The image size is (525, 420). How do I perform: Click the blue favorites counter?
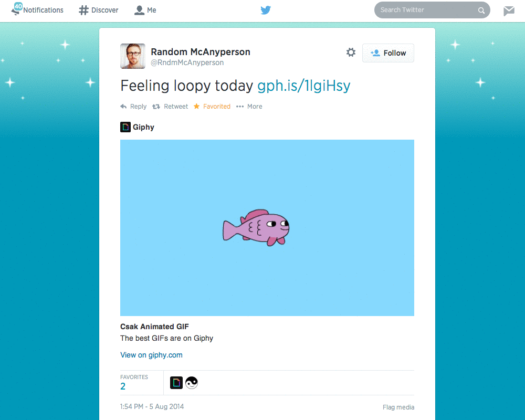click(123, 386)
